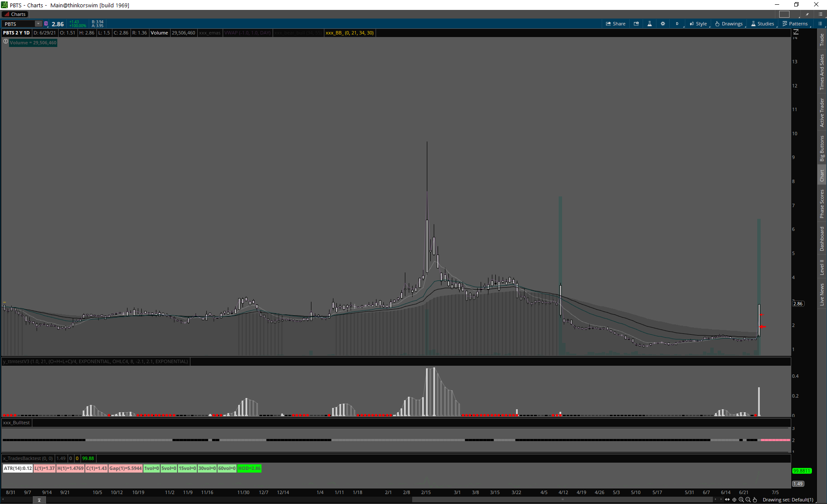Viewport: 827px width, 504px height.
Task: Toggle the pin icon in header
Action: [807, 14]
